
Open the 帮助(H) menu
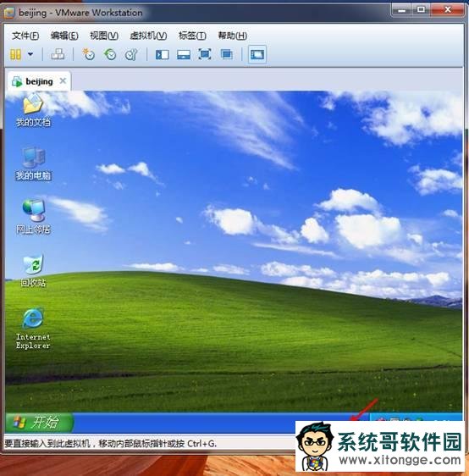(232, 36)
